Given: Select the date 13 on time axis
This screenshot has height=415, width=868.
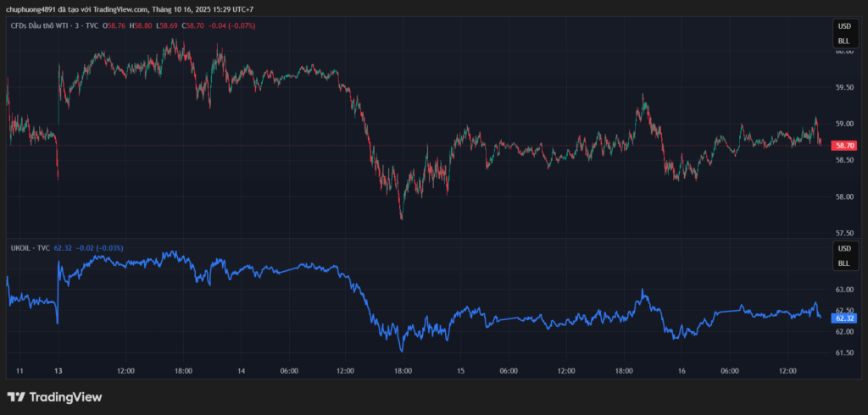Looking at the screenshot, I should (58, 371).
